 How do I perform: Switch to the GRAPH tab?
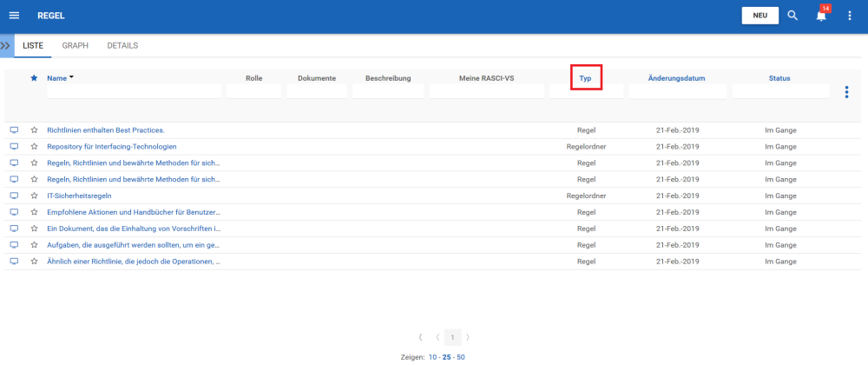tap(75, 45)
